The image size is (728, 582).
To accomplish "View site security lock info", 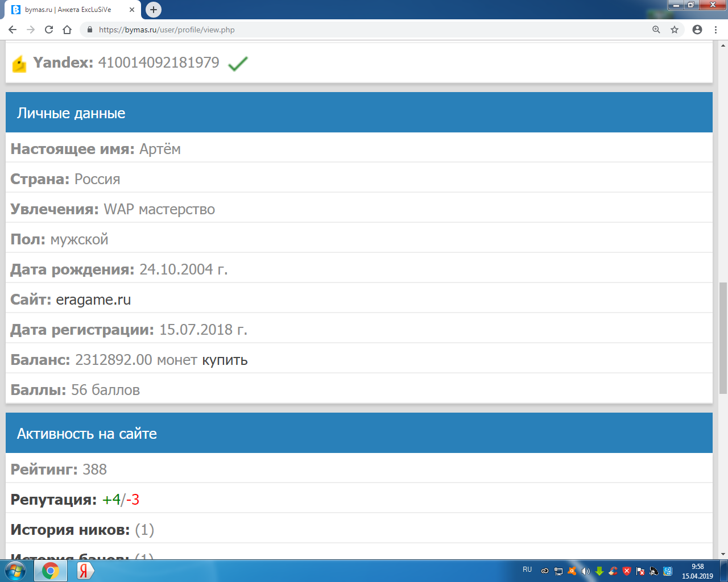I will pos(89,30).
